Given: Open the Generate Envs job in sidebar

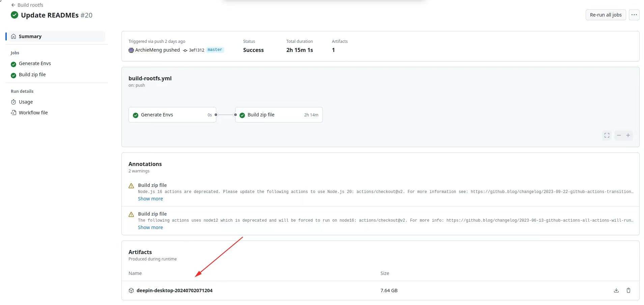Looking at the screenshot, I should [35, 63].
